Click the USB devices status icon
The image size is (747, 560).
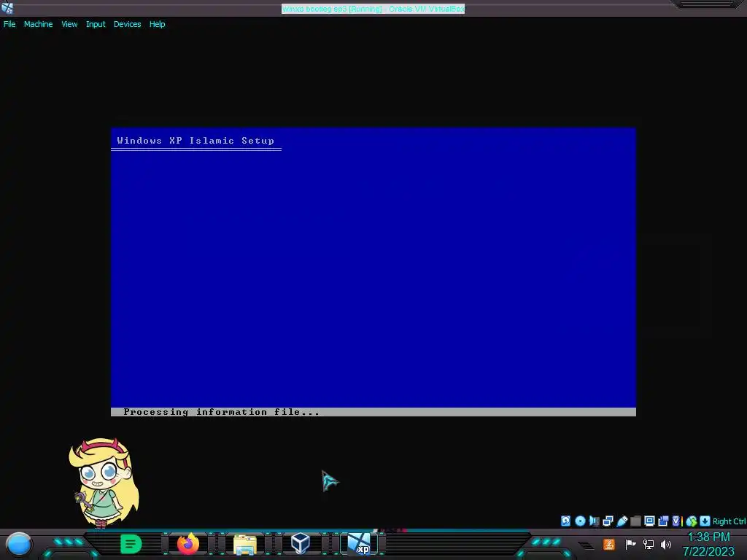622,521
